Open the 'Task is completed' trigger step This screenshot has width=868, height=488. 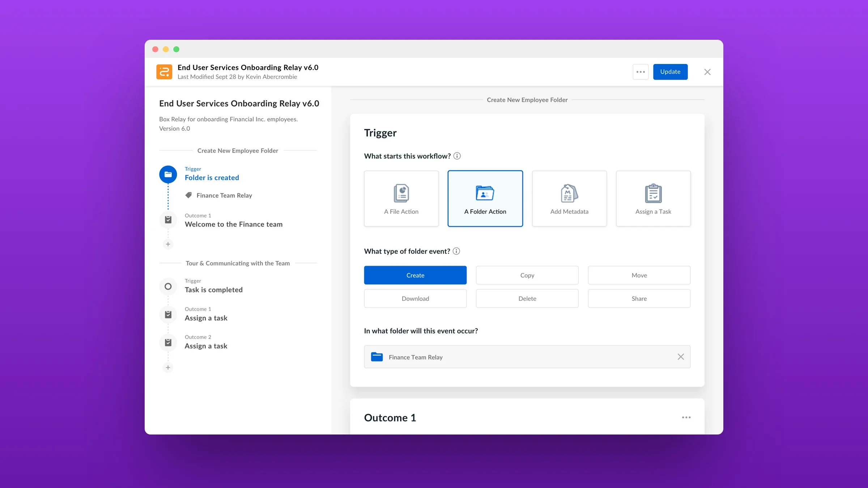tap(213, 290)
